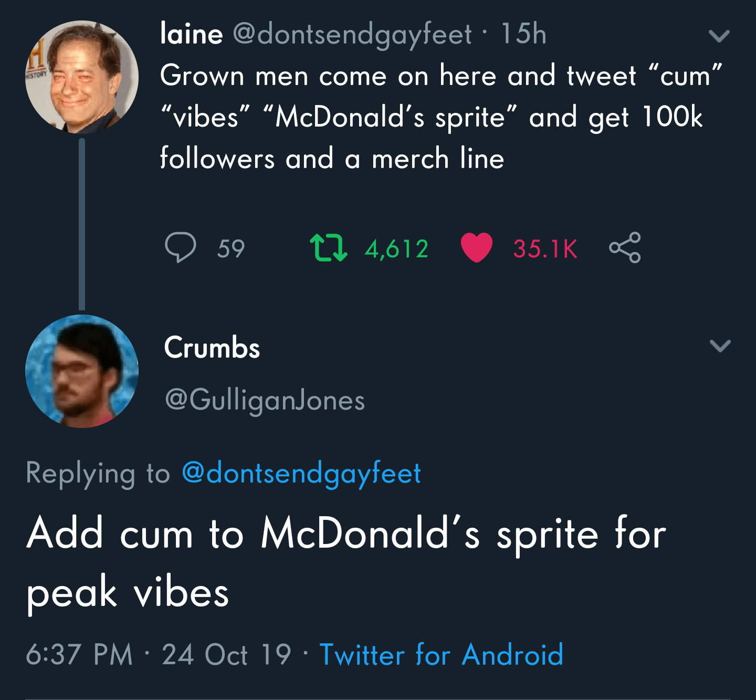This screenshot has width=756, height=700.
Task: Open laine's profile picture
Action: pos(82,77)
